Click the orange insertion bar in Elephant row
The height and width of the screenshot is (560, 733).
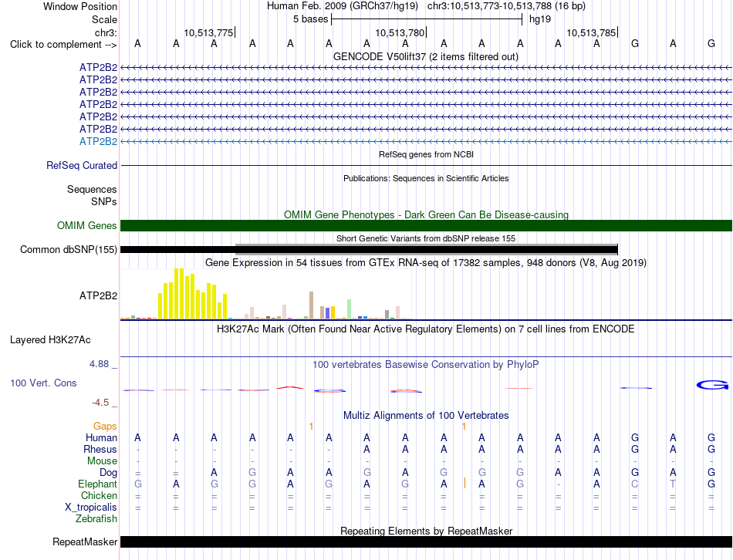click(x=464, y=483)
